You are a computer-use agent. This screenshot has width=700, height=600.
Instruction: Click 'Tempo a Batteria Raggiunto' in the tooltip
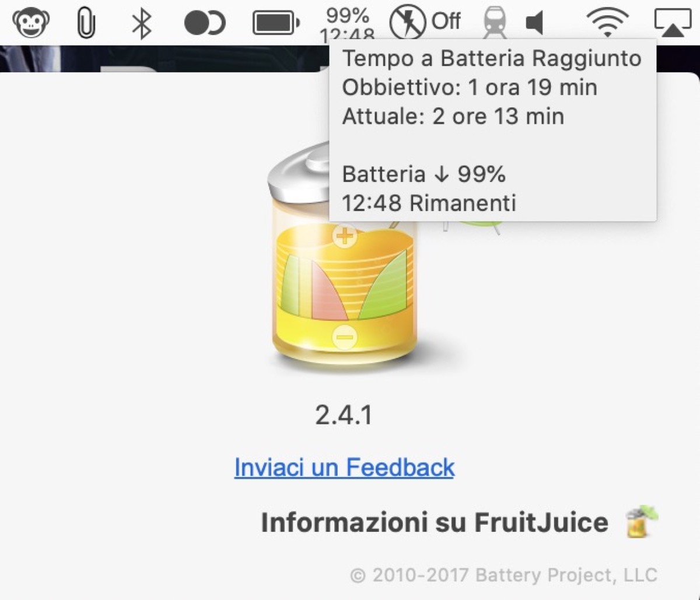(492, 58)
